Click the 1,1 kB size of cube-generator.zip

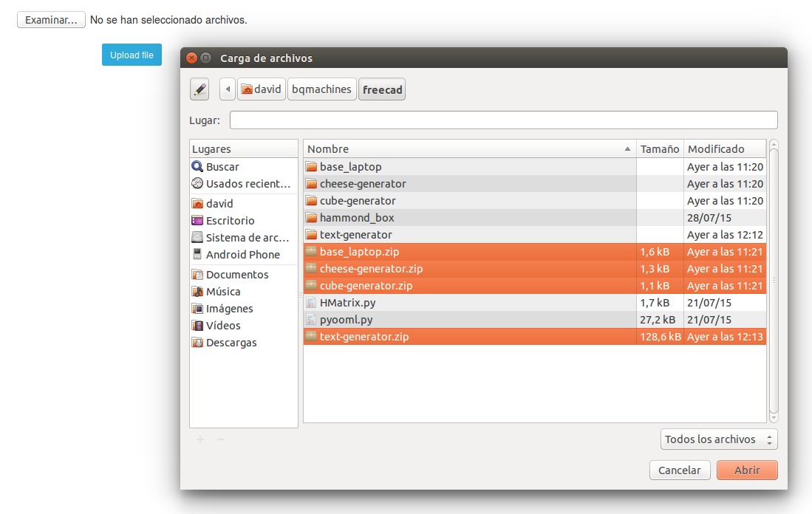(x=655, y=285)
